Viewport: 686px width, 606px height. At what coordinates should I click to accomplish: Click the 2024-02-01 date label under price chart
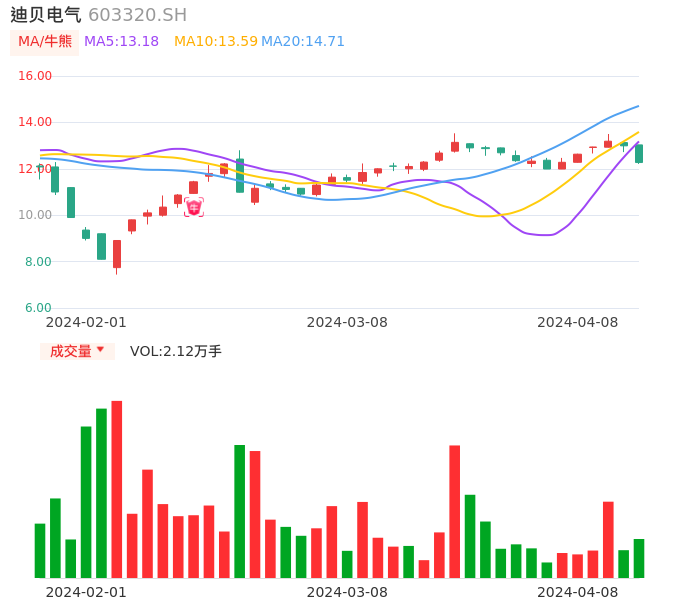(86, 322)
